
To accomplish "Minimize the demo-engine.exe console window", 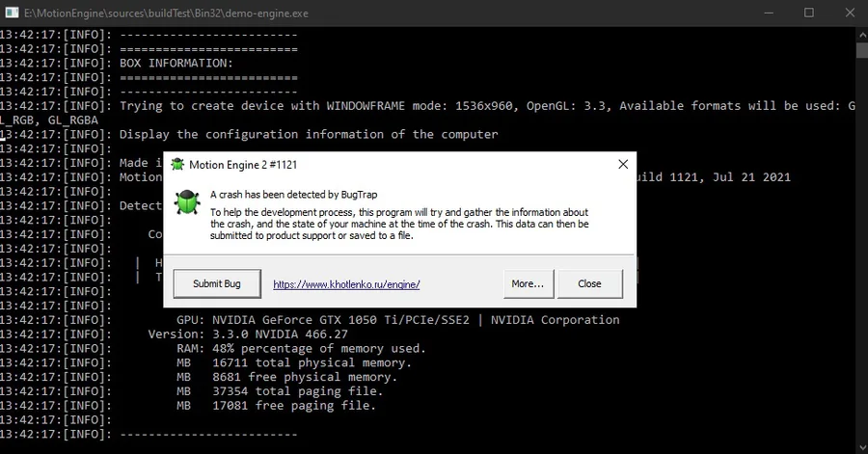I will click(x=769, y=13).
